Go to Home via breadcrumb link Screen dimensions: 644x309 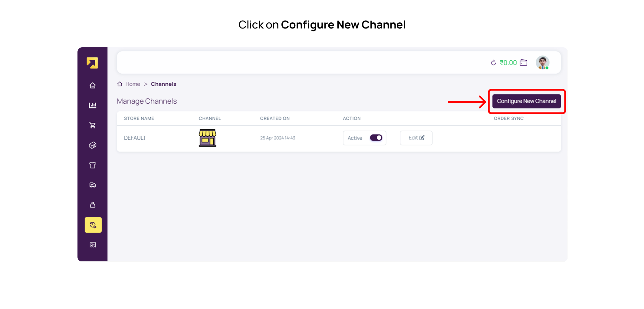[133, 84]
